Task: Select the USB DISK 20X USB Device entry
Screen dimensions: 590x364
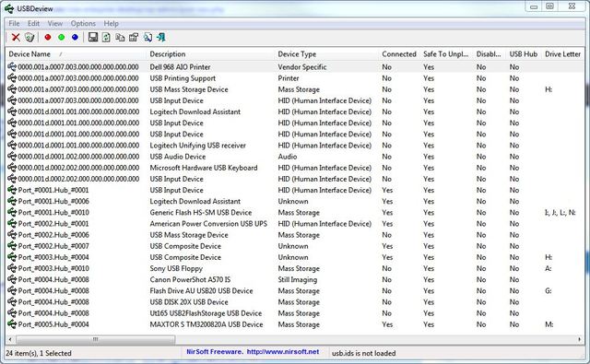Action: pos(189,302)
